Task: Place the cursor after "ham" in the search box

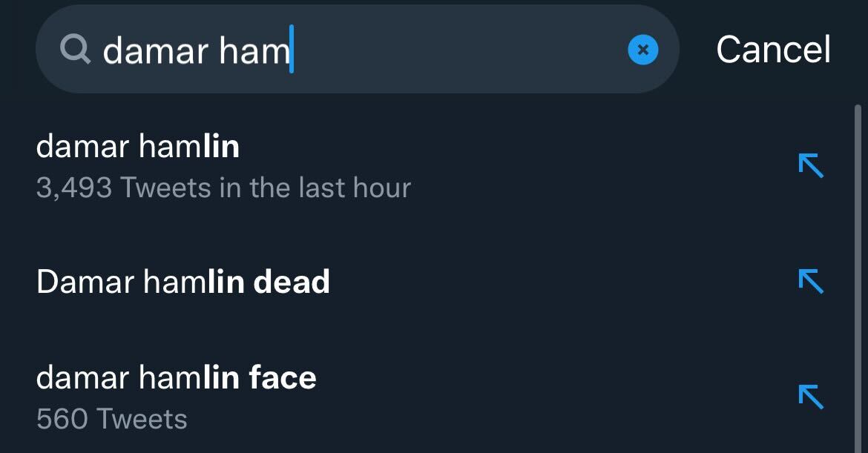Action: [x=292, y=50]
